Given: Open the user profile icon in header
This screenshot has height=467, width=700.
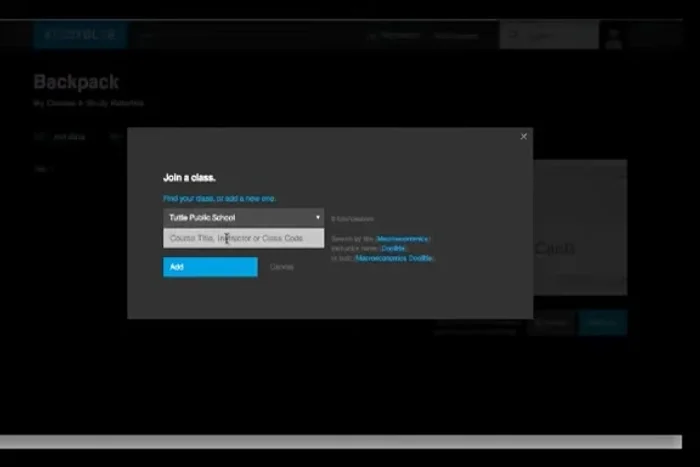Looking at the screenshot, I should 614,37.
